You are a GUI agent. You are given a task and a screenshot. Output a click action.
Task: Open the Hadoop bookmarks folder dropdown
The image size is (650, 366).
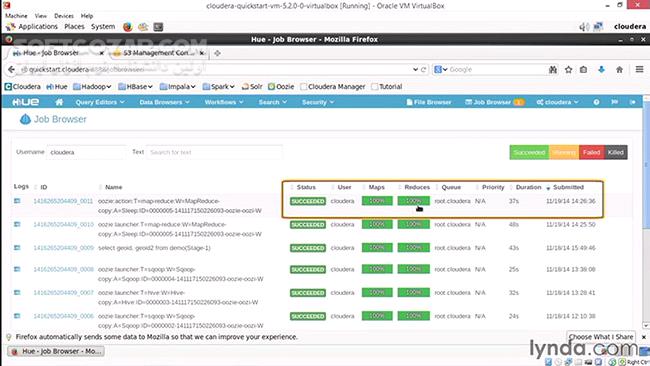click(92, 87)
